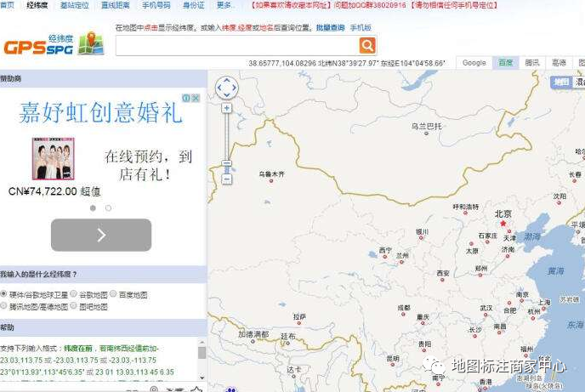
Task: Close the ad with the X icon
Action: 196,98
